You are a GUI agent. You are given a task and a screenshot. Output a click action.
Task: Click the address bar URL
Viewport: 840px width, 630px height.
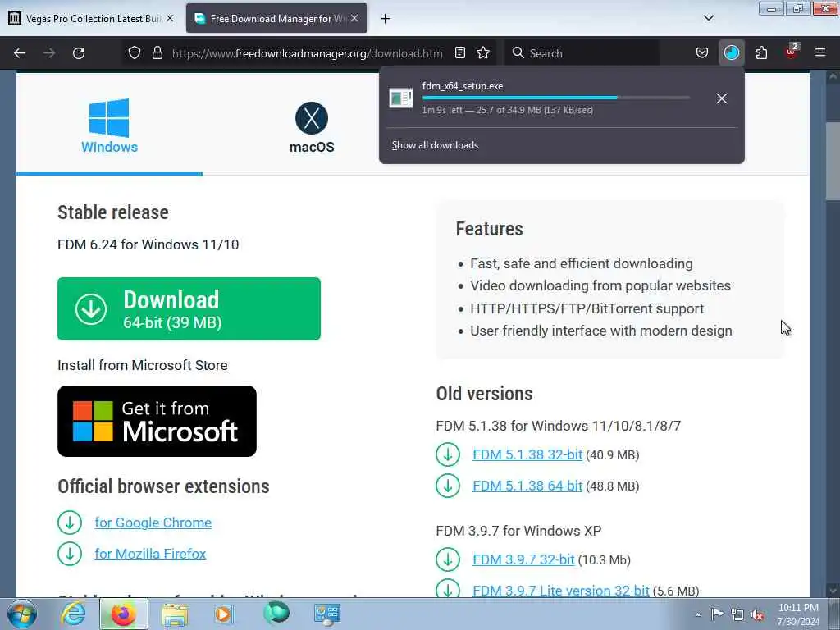(308, 53)
